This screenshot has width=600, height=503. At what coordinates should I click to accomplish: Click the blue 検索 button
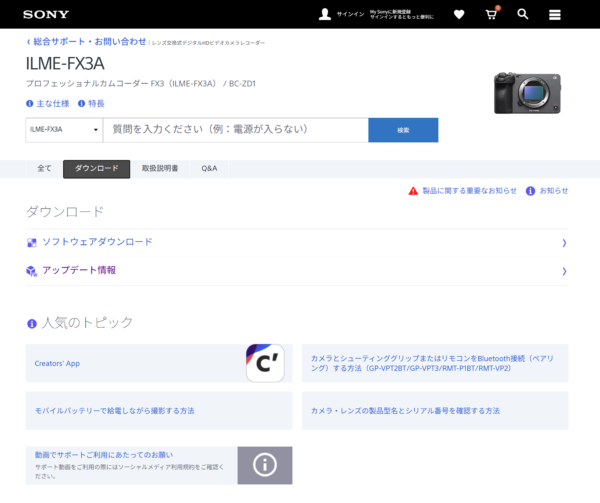point(403,130)
